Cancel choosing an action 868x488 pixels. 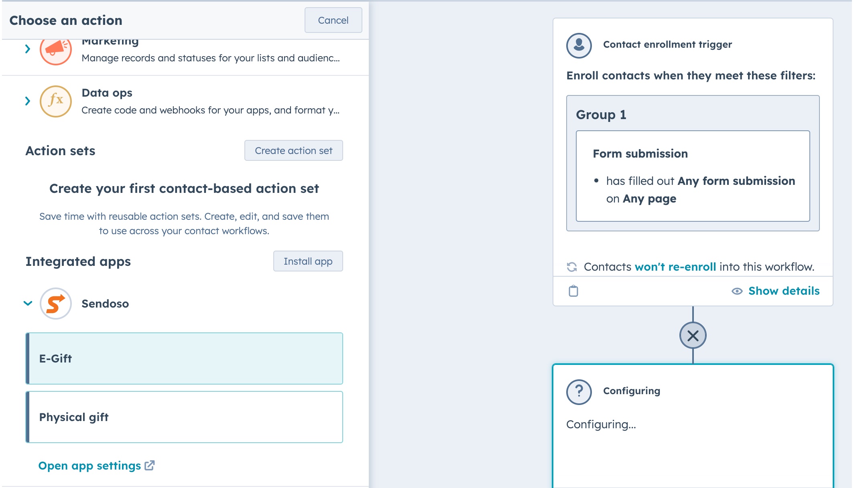(x=333, y=20)
